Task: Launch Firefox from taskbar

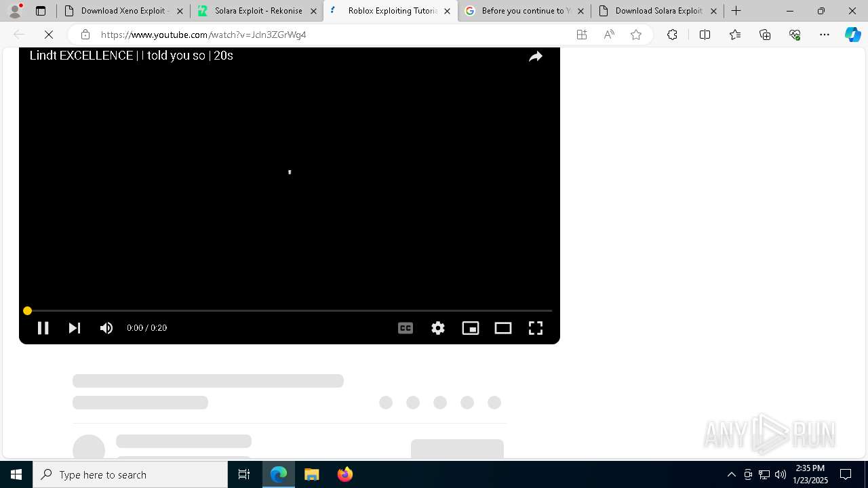Action: click(x=344, y=474)
